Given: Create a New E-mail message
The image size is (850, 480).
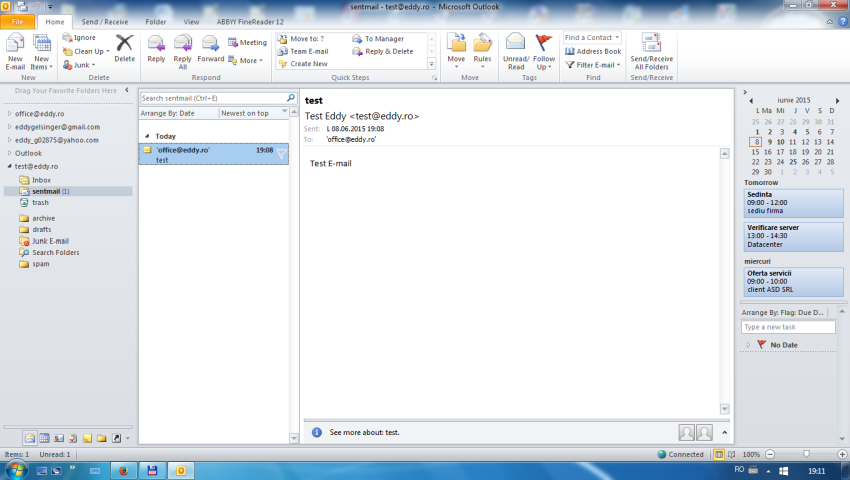Looking at the screenshot, I should point(15,52).
